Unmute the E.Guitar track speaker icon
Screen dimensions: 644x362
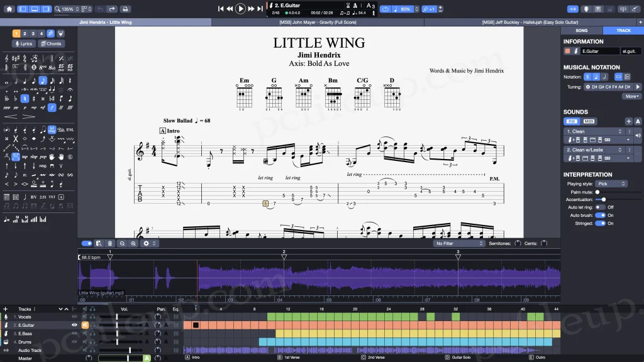tap(84, 325)
